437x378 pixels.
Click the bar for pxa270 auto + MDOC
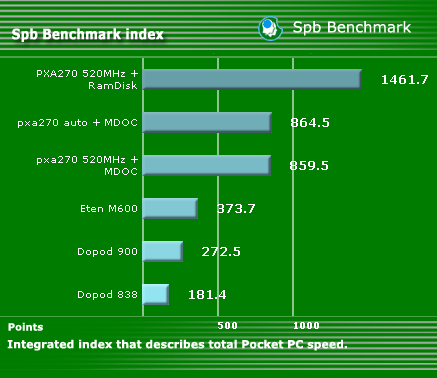pyautogui.click(x=207, y=122)
